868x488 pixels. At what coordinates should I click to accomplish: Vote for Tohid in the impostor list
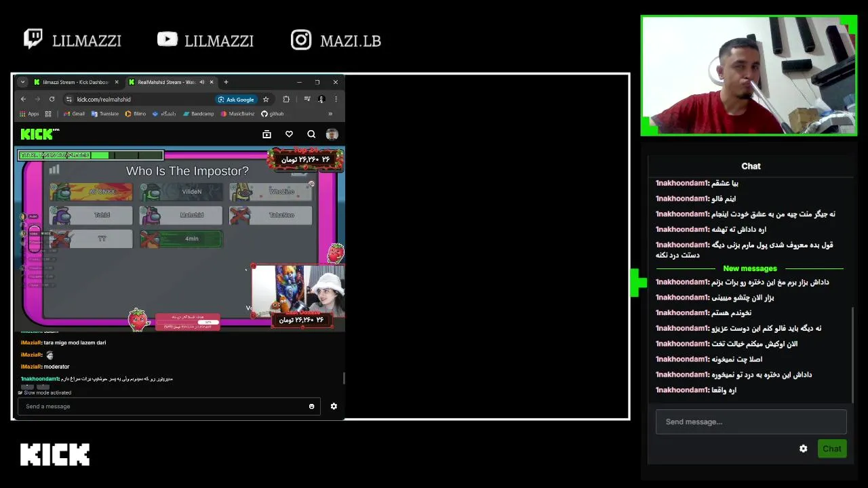tap(91, 216)
